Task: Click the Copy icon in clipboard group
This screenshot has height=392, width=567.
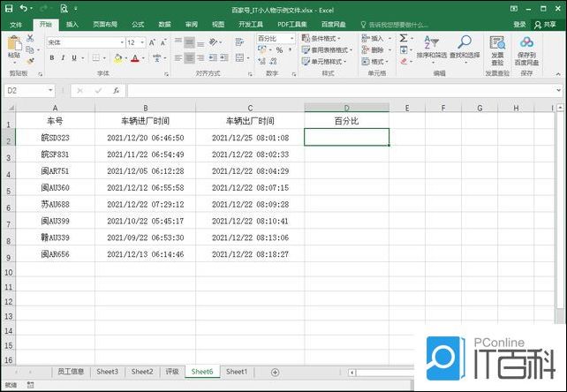Action: pos(30,49)
